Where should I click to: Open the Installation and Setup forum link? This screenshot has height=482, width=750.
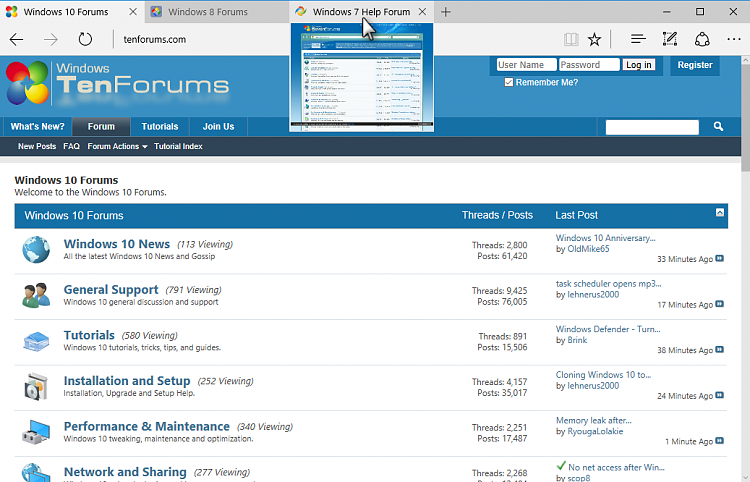pyautogui.click(x=127, y=381)
